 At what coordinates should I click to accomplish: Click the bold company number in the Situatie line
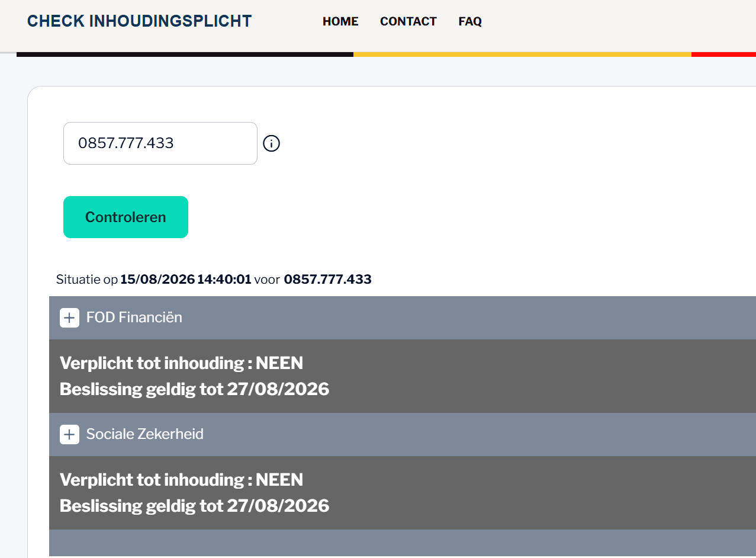pos(328,280)
